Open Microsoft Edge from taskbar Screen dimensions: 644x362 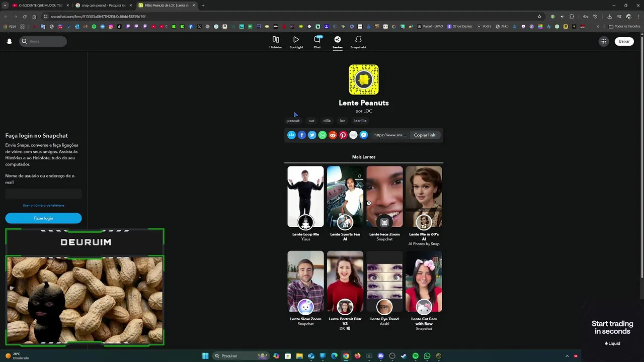pyautogui.click(x=334, y=355)
